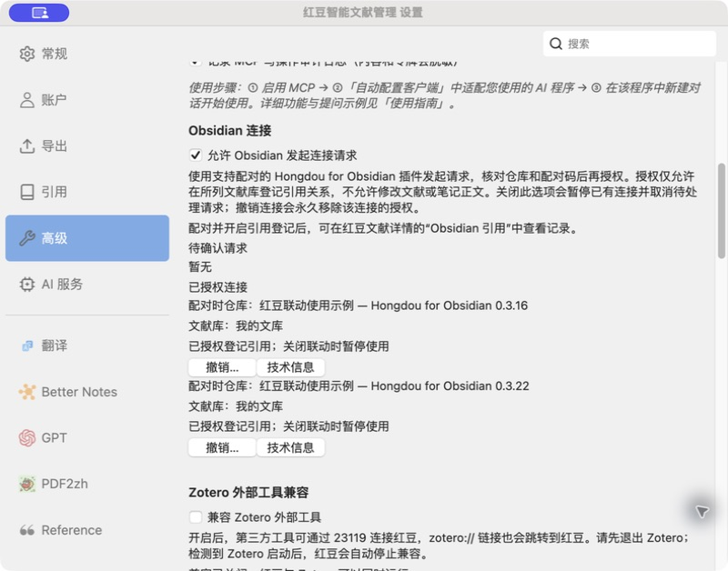Enable 兼容 Zotero 外部工具 checkbox
Image resolution: width=728 pixels, height=571 pixels.
[196, 516]
